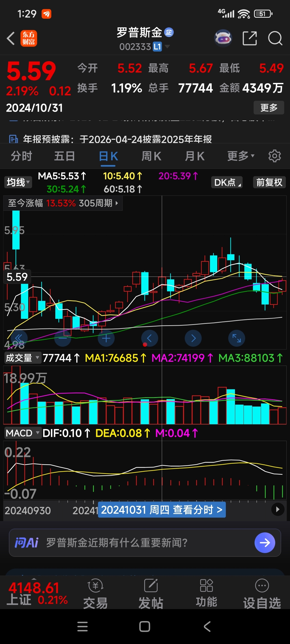Open the 成交量 indicator dropdown
The height and width of the screenshot is (644, 290).
coord(23,358)
